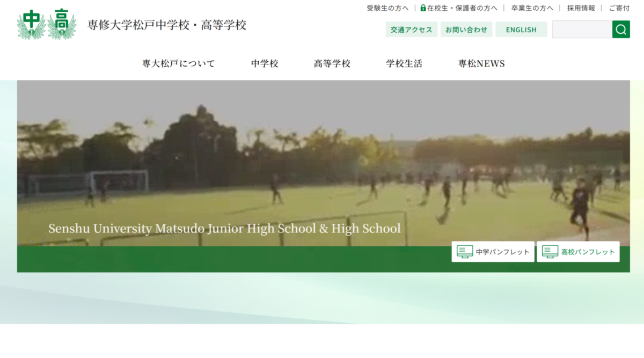The width and height of the screenshot is (644, 358).
Task: Open the 学校生活 menu
Action: (404, 63)
